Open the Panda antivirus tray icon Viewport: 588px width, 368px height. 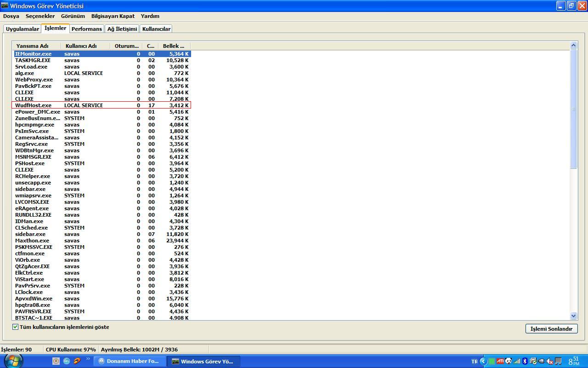click(x=508, y=361)
